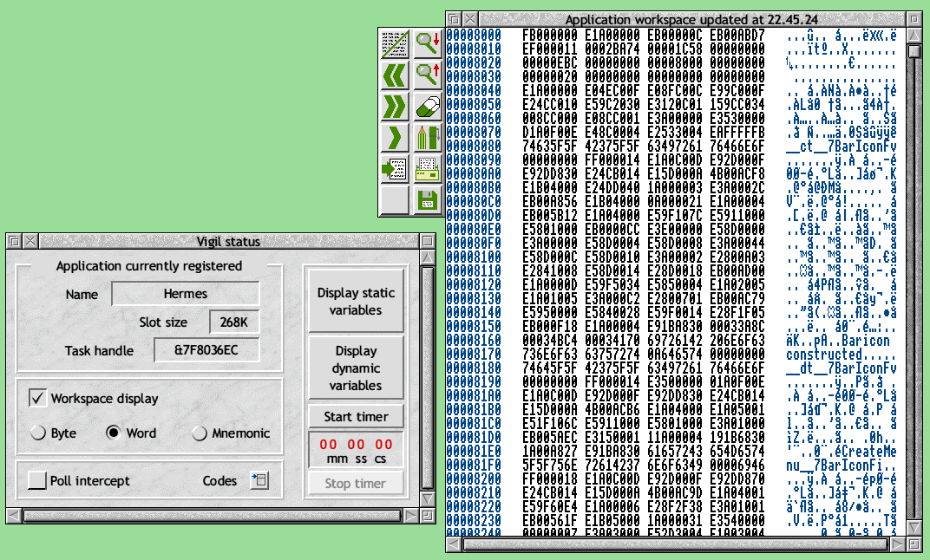Click the Task handle field

tap(206, 350)
